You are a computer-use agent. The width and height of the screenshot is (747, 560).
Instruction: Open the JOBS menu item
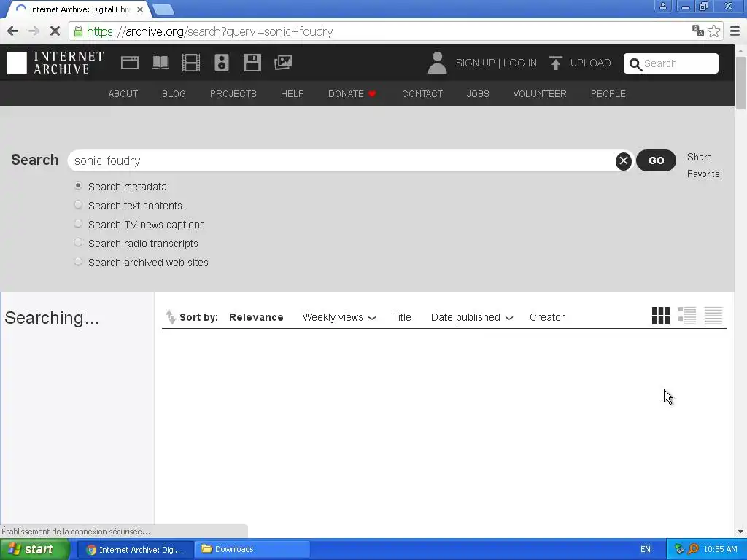point(478,94)
